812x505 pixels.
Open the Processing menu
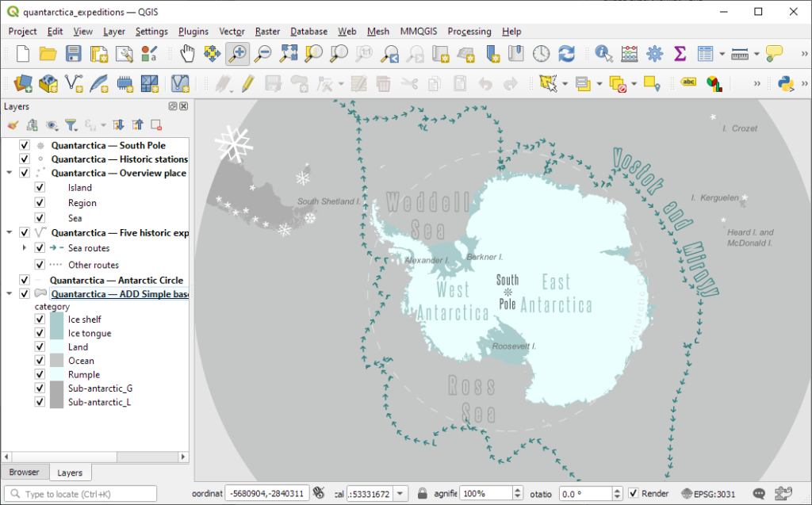[469, 32]
